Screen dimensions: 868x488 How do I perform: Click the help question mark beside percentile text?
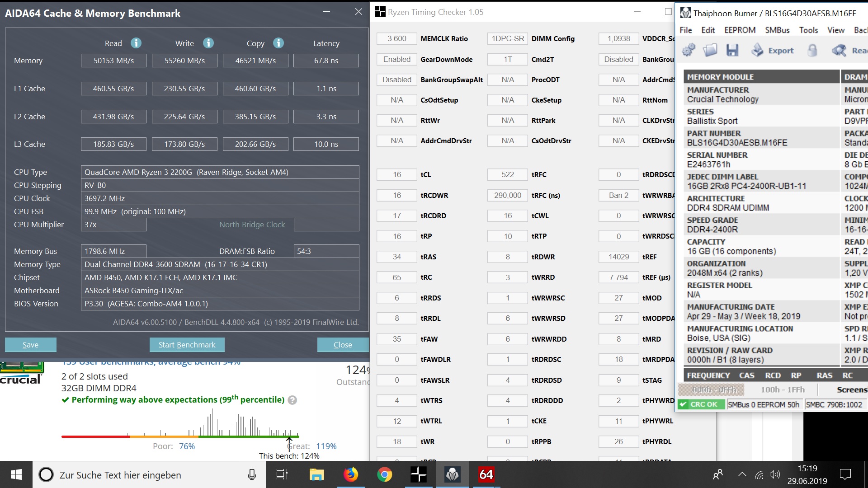tap(292, 400)
